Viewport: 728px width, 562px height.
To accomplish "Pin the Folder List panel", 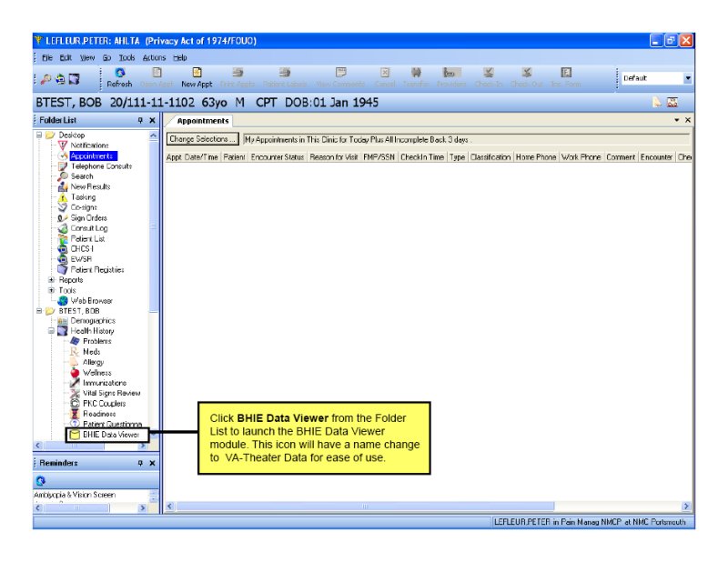I will coord(140,120).
